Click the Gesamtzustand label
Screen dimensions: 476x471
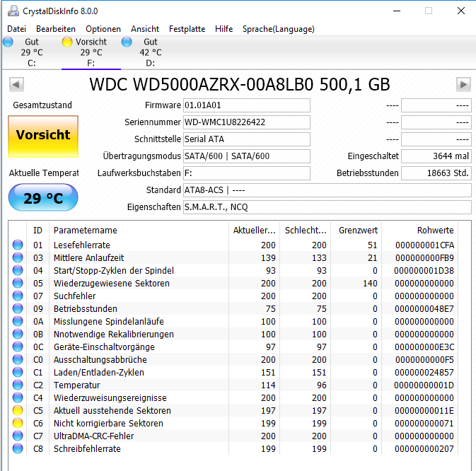pos(42,105)
